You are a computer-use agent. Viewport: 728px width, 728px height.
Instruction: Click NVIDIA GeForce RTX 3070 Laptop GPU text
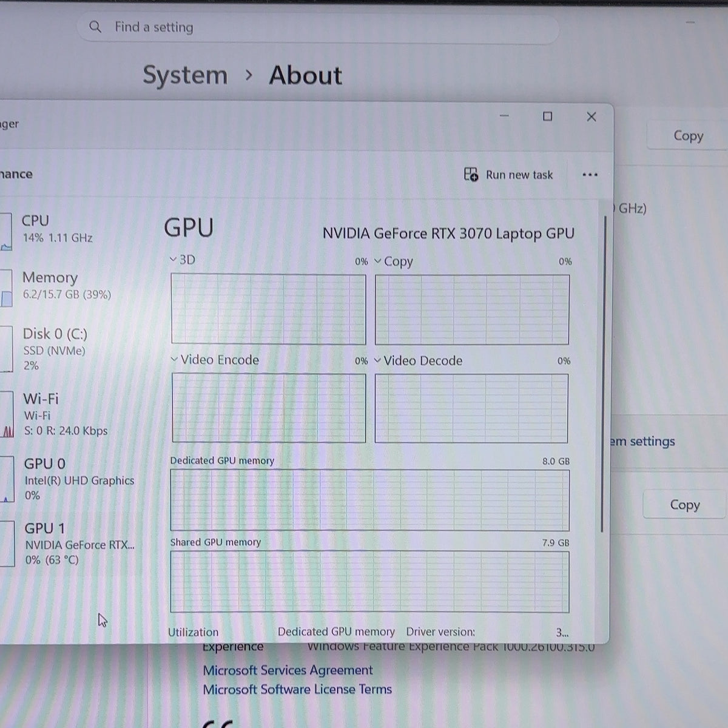[448, 234]
